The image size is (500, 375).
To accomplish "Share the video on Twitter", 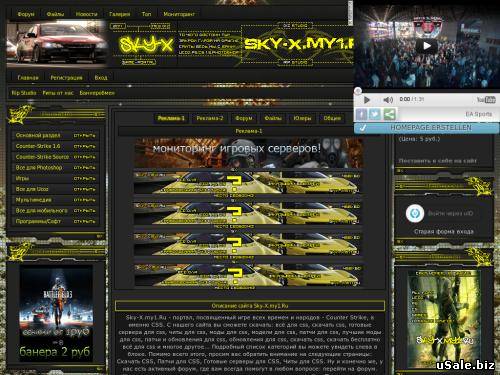I will 375,114.
